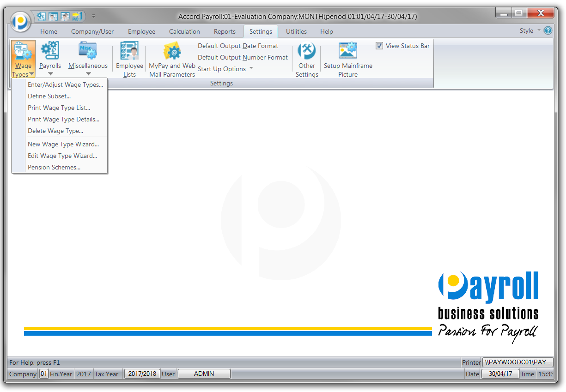Open the Reports tab
Viewport: 566px width, 392px height.
coord(225,31)
